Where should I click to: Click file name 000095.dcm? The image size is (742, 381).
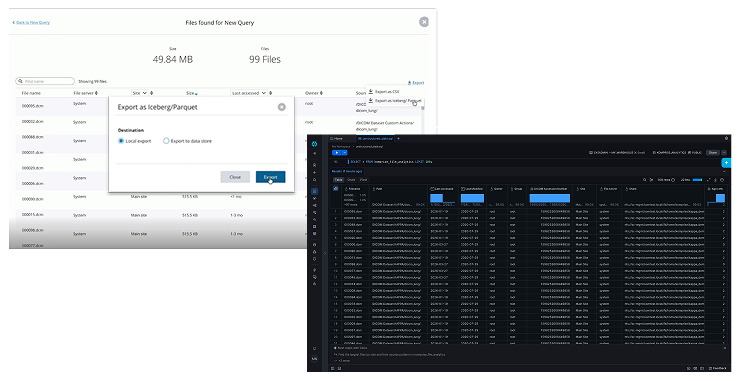click(x=32, y=106)
